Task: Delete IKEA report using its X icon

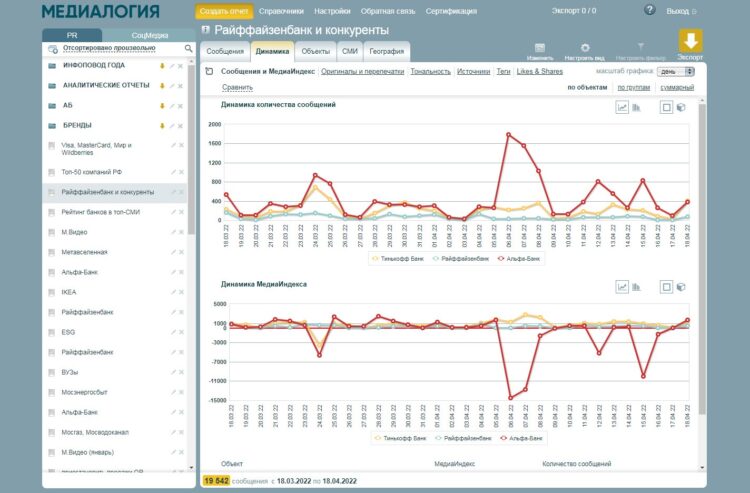Action: point(181,292)
